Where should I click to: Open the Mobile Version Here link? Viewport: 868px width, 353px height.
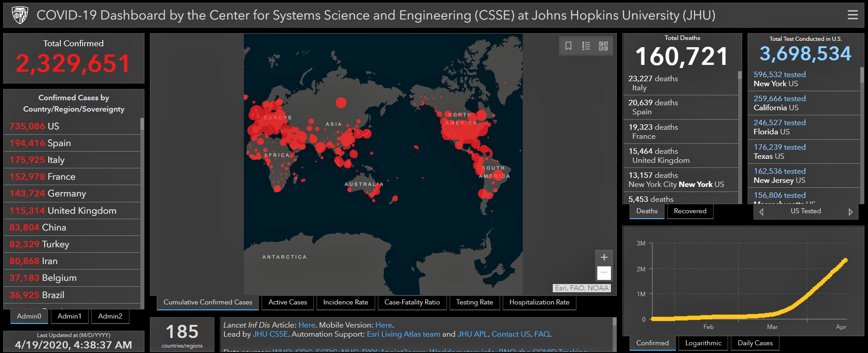pyautogui.click(x=384, y=325)
